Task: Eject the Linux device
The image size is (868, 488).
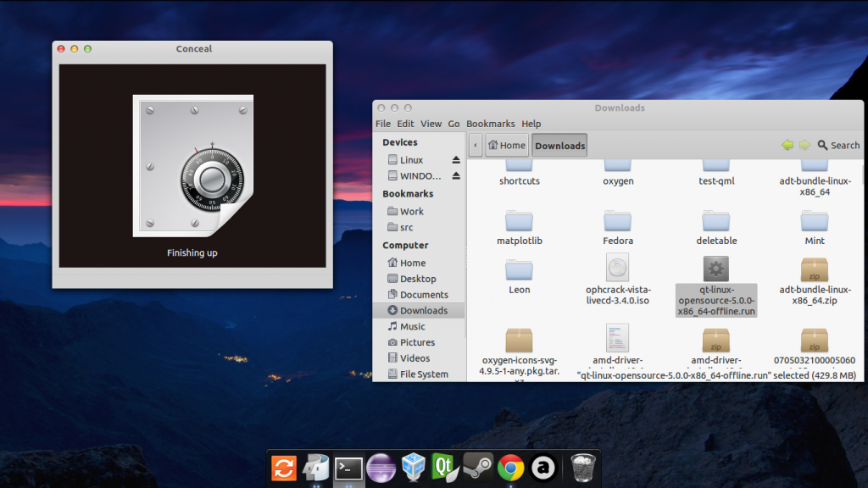Action: (455, 160)
